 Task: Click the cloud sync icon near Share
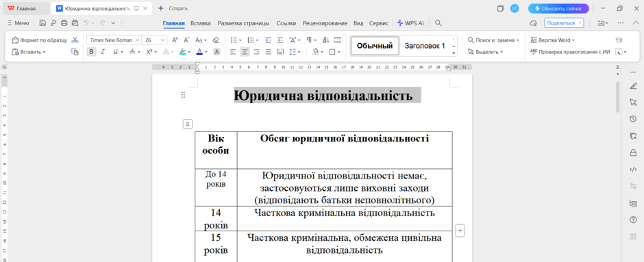coord(534,23)
